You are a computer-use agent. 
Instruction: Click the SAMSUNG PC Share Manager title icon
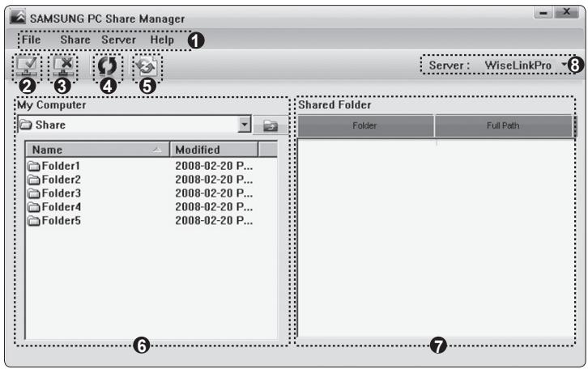[x=18, y=17]
